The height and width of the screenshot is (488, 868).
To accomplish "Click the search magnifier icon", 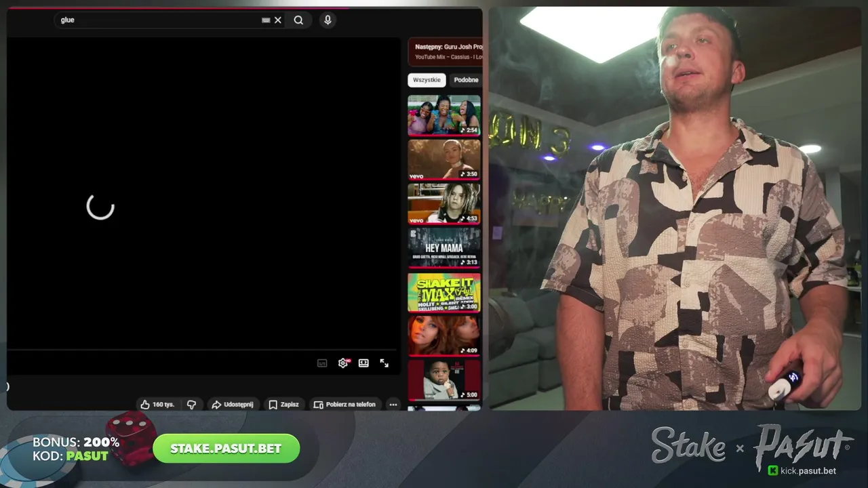I will pos(298,20).
